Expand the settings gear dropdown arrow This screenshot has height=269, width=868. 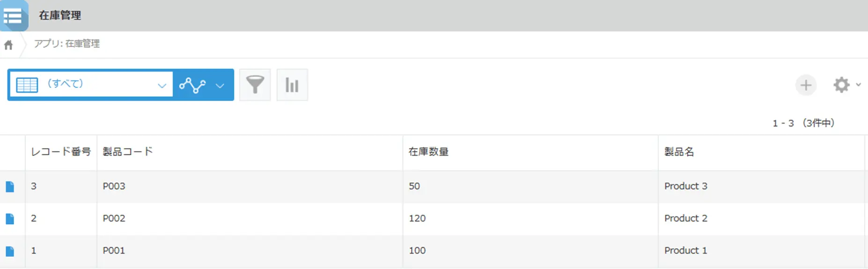[858, 85]
